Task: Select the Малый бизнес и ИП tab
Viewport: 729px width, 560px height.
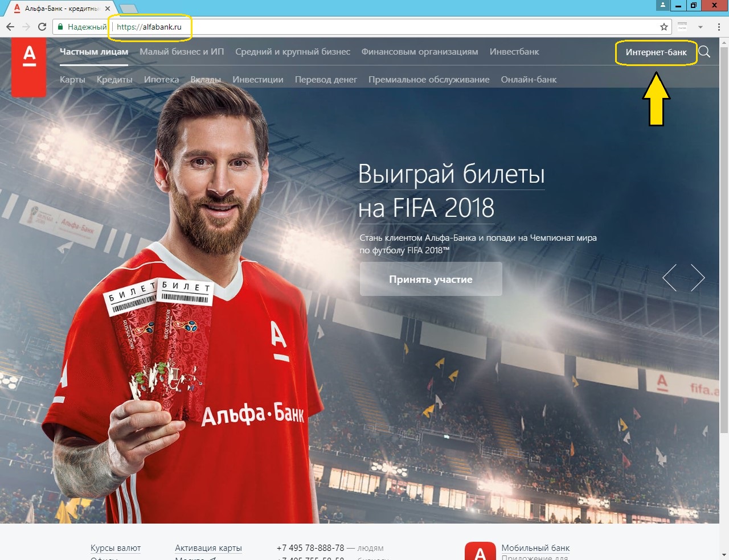Action: point(182,52)
